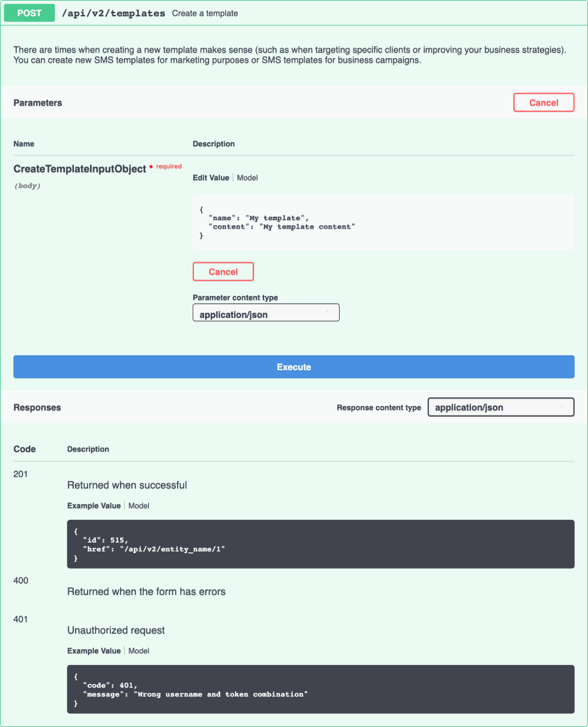
Task: Open the Response content type dropdown
Action: 500,407
